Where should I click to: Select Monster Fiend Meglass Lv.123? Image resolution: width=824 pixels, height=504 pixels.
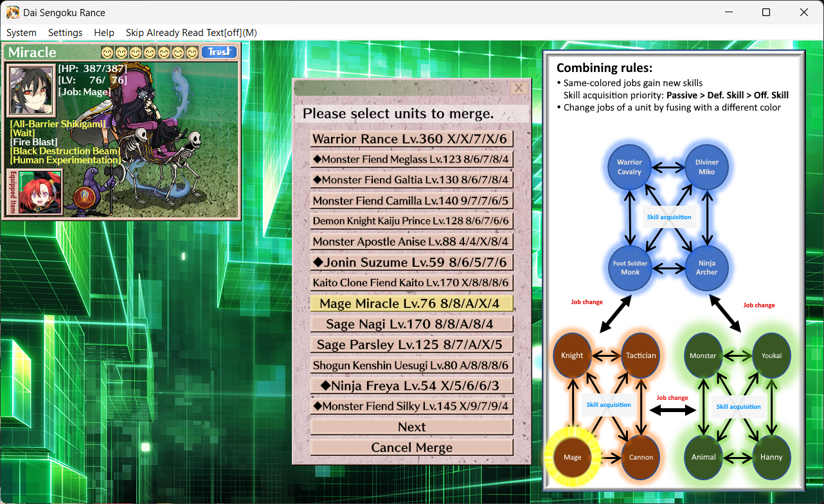click(411, 159)
